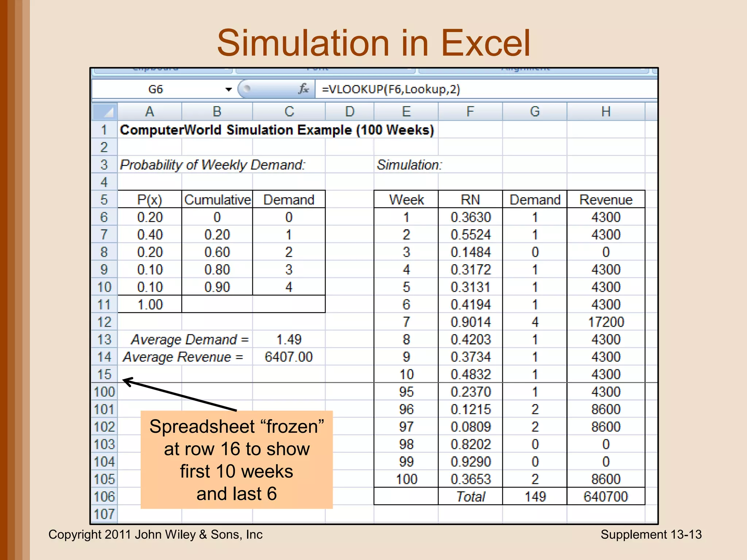Click the average revenue value 6407.00
The image size is (747, 560).
coord(289,357)
